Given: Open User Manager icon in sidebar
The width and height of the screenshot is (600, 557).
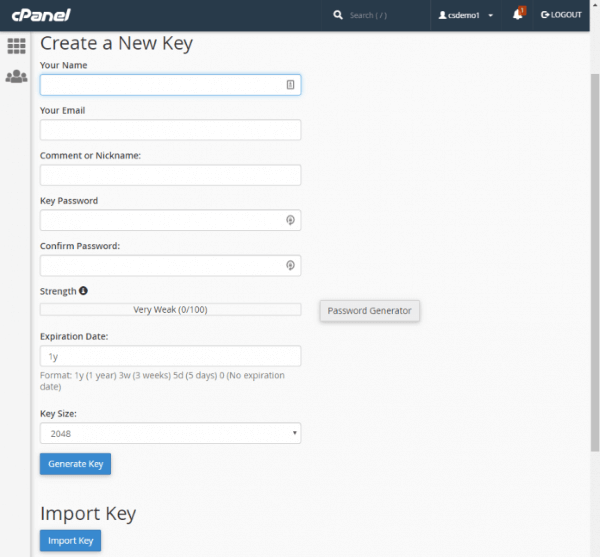Looking at the screenshot, I should [16, 76].
